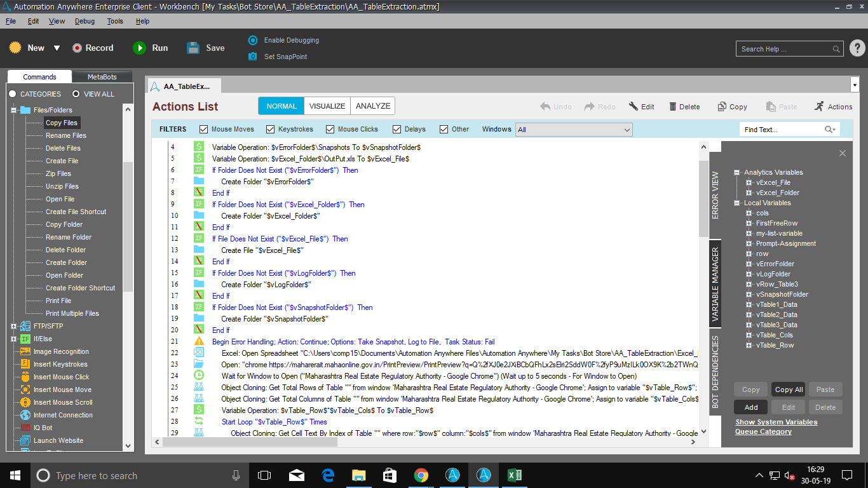Click the Save disk icon
Image resolution: width=868 pixels, height=488 pixels.
tap(194, 48)
